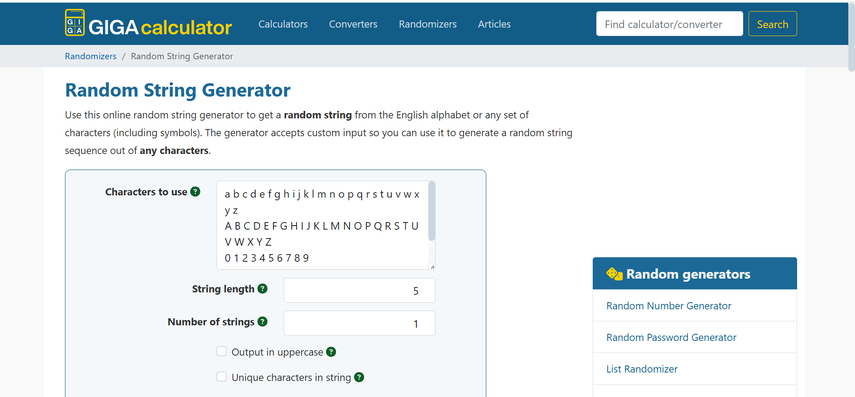Click the Number of strings input field
The image size is (855, 397).
(359, 323)
